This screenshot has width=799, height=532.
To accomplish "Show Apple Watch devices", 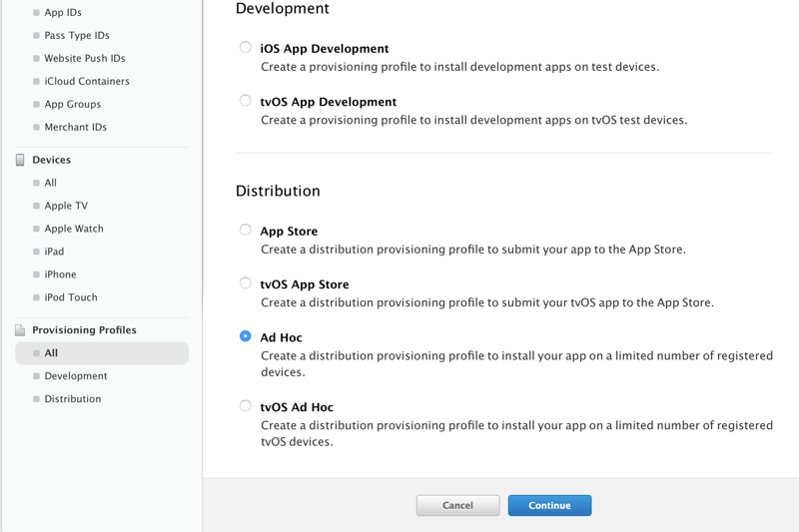I will coord(73,229).
